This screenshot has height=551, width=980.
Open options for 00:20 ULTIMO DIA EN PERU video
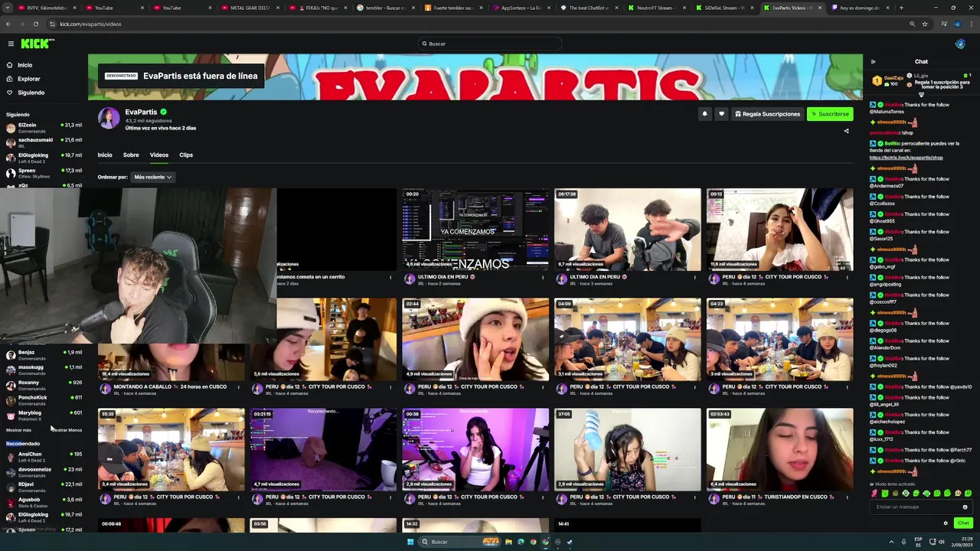click(543, 277)
